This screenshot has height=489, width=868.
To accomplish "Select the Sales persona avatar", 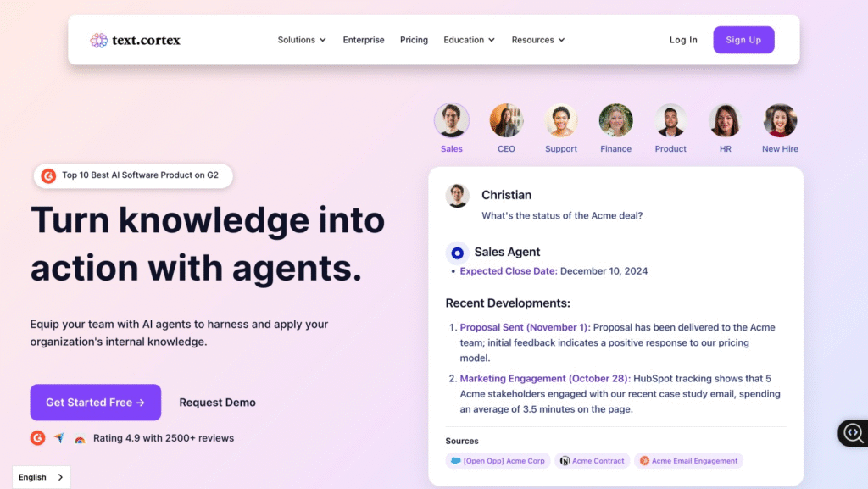I will (452, 121).
